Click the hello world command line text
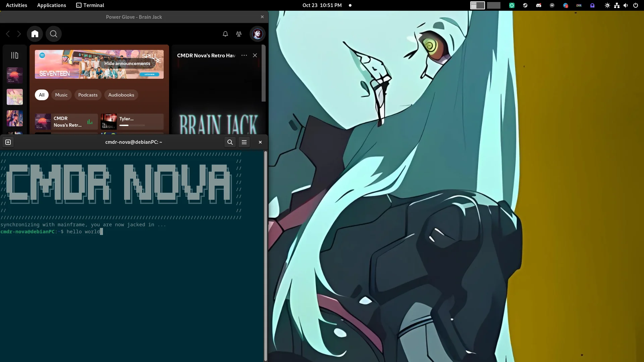The width and height of the screenshot is (644, 362). click(83, 232)
